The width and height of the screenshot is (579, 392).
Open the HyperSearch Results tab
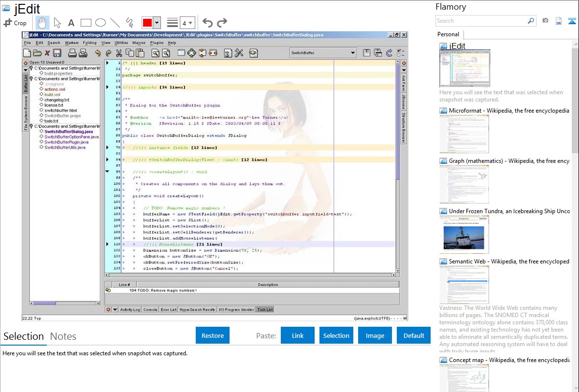click(x=197, y=310)
